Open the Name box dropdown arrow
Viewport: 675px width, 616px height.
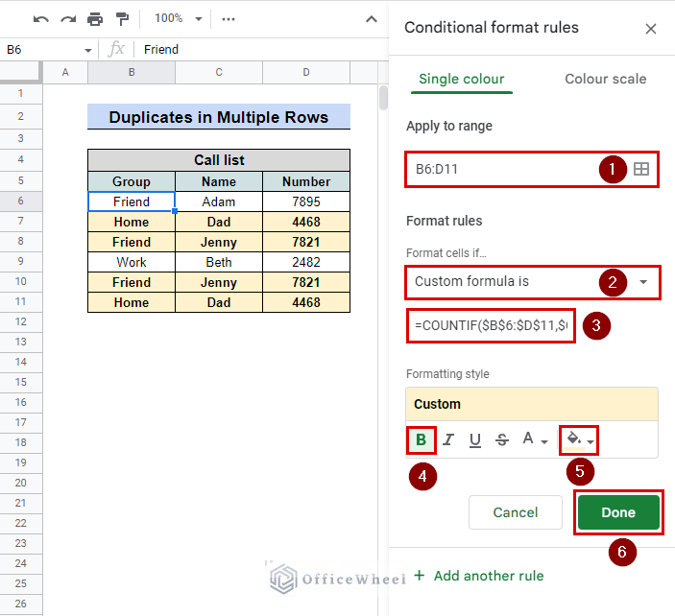click(x=88, y=49)
